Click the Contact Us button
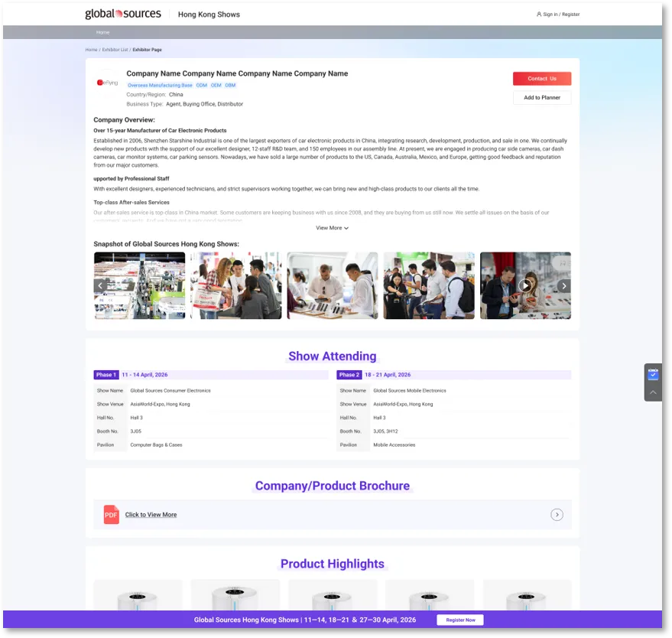Screen dimensions: 672x638 click(542, 79)
